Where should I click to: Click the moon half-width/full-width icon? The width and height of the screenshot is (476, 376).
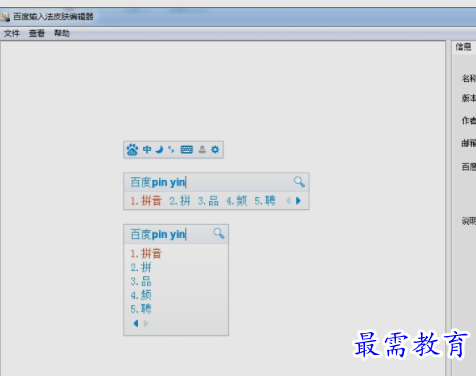click(x=159, y=149)
